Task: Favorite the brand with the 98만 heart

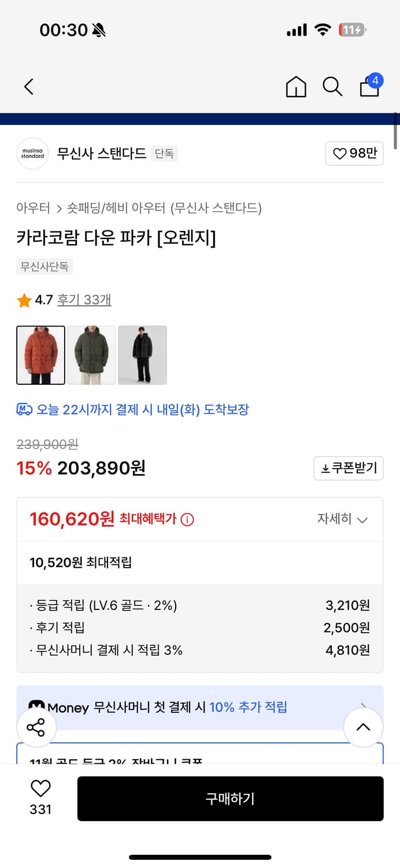Action: pos(354,153)
